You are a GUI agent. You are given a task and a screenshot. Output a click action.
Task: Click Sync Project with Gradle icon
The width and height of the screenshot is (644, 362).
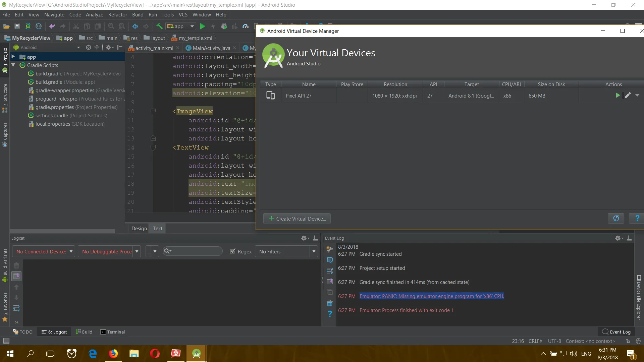(x=28, y=26)
